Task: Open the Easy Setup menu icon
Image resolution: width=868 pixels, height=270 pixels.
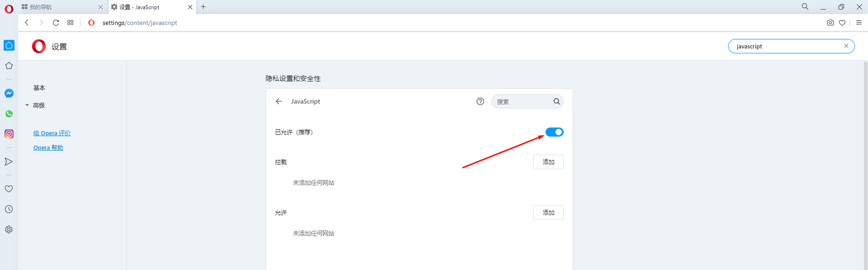Action: (x=859, y=23)
